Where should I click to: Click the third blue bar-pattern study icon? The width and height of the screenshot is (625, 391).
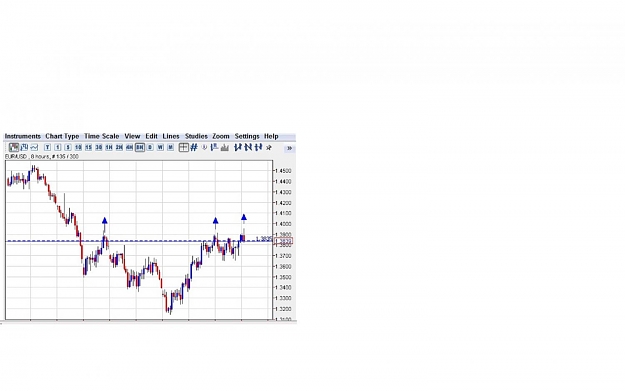pos(258,147)
